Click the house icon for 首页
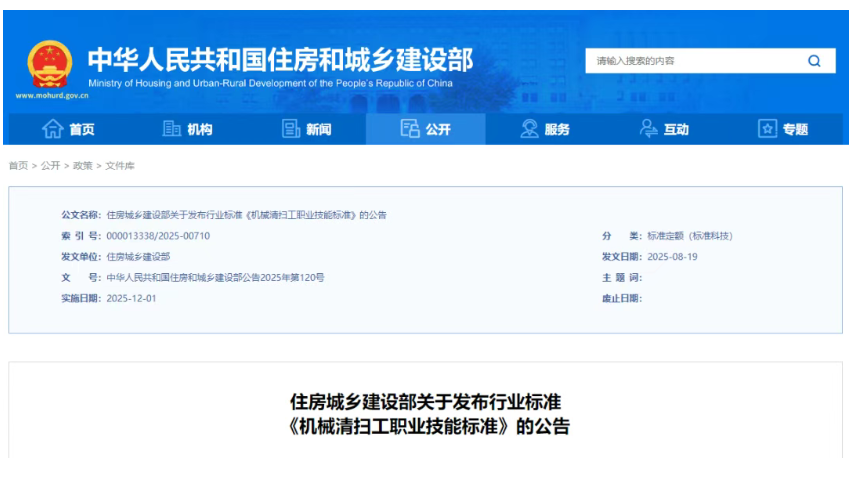The height and width of the screenshot is (480, 854). pyautogui.click(x=52, y=129)
